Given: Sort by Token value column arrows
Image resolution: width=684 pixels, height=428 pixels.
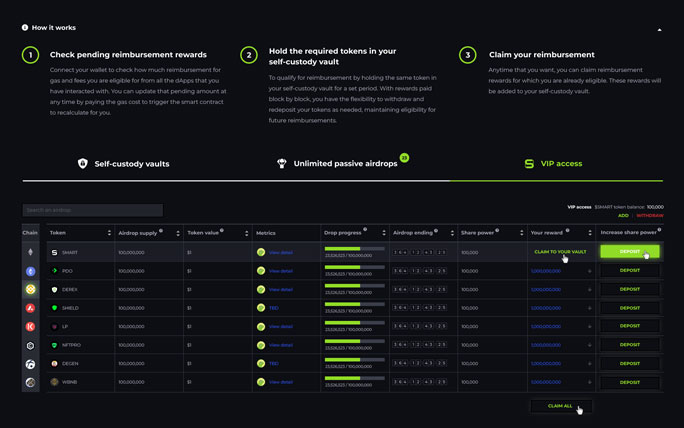Looking at the screenshot, I should 246,233.
